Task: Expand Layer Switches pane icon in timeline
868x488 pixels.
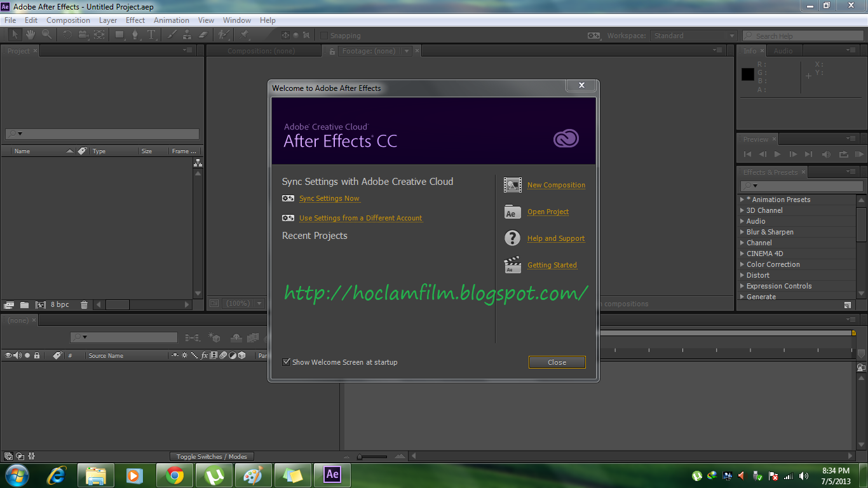Action: [x=8, y=456]
